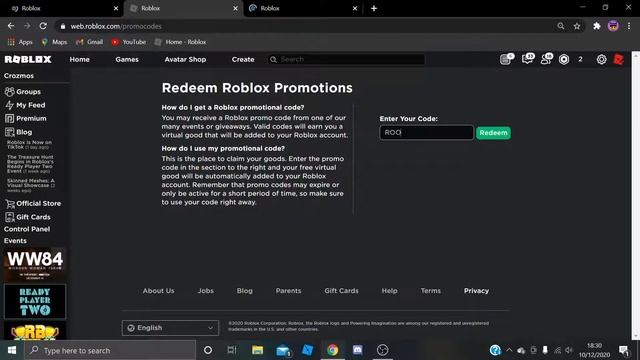640x360 pixels.
Task: Open the Privacy footer link
Action: (476, 291)
